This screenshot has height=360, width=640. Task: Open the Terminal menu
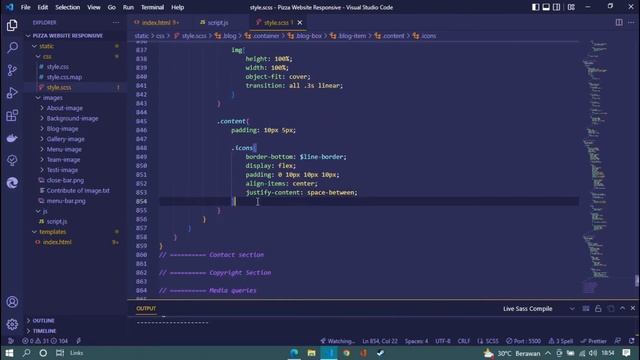pos(152,7)
